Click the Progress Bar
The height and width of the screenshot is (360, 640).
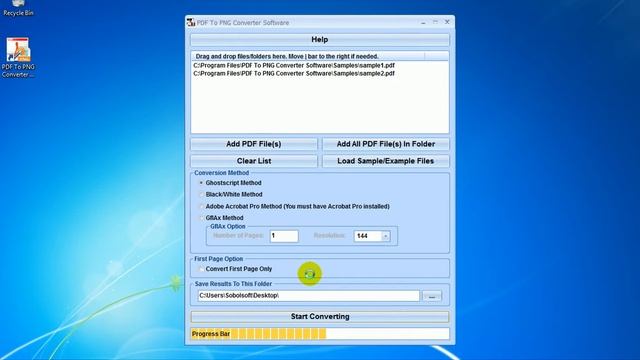click(320, 334)
